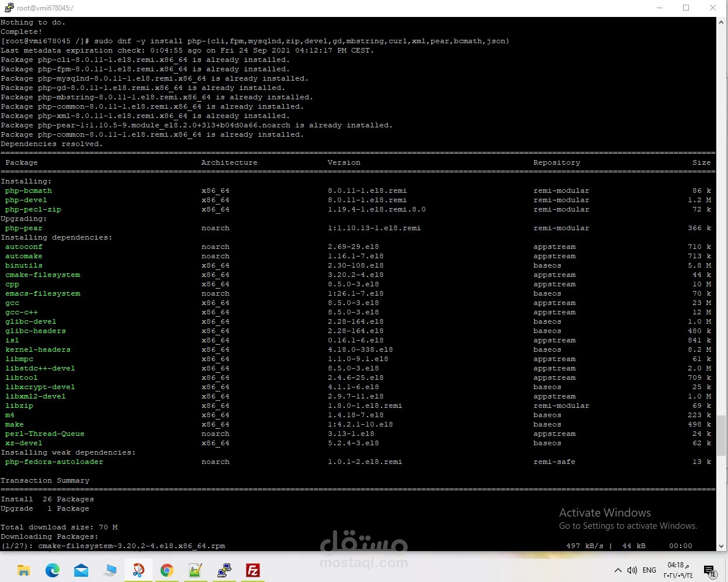This screenshot has width=728, height=582.
Task: Click the libstdc++-devel package name
Action: (40, 368)
